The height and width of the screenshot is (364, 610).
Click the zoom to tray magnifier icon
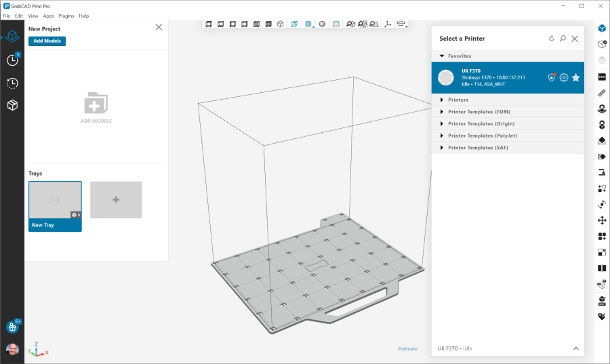pos(374,24)
